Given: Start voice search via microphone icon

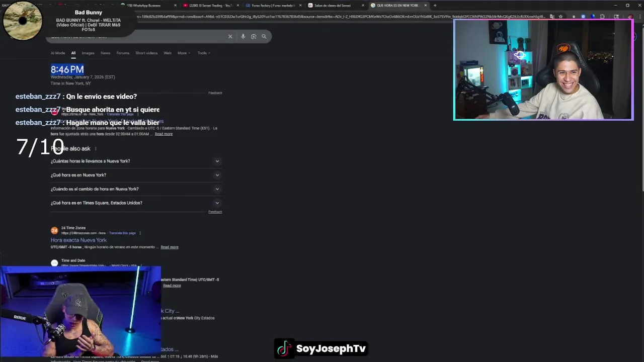Looking at the screenshot, I should point(243,36).
